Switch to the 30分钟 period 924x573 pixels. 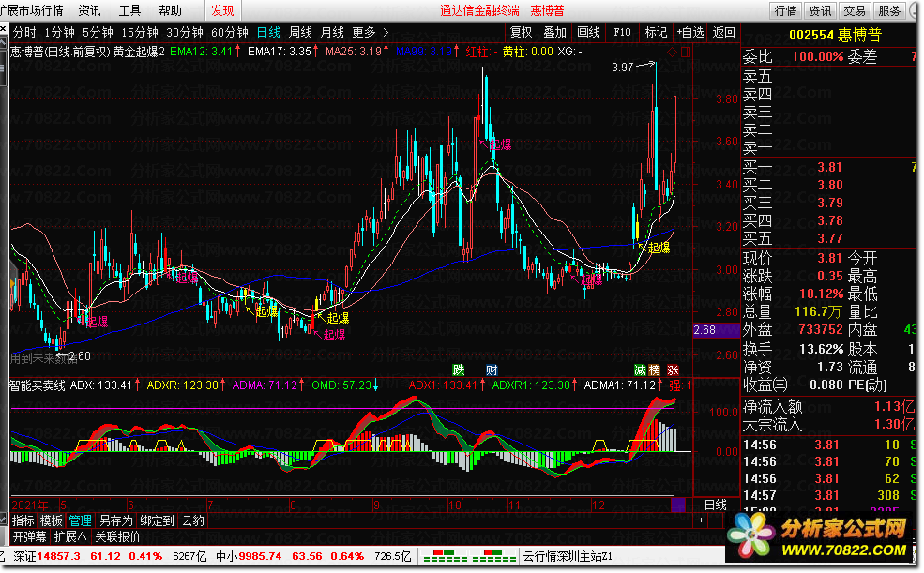(185, 33)
